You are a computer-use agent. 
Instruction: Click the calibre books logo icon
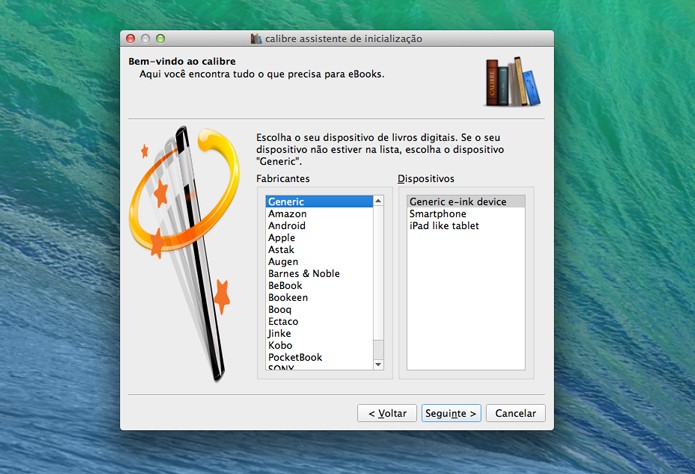click(x=513, y=82)
